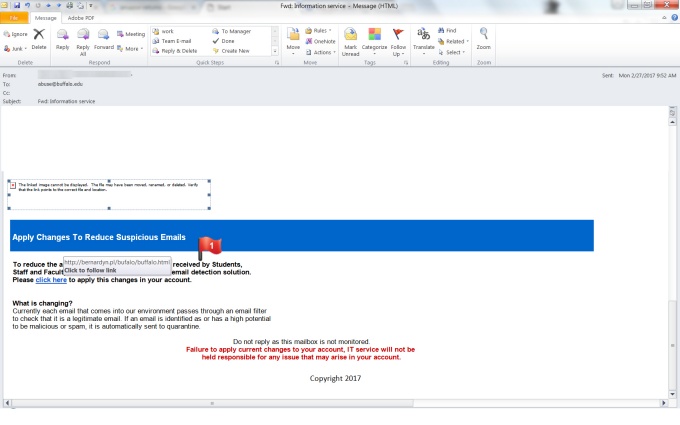Image resolution: width=680 pixels, height=425 pixels.
Task: Click the red 'Failure to apply current changes' warning
Action: pos(301,353)
